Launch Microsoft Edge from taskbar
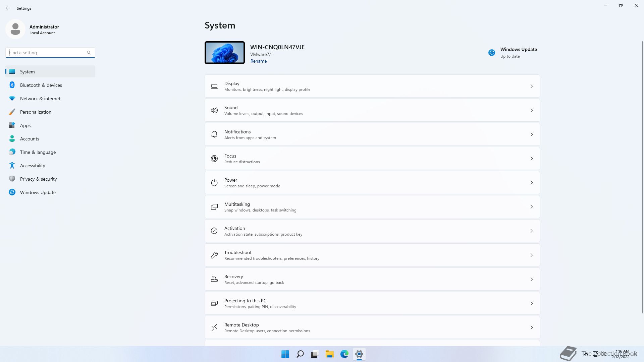Image resolution: width=644 pixels, height=362 pixels. tap(344, 354)
